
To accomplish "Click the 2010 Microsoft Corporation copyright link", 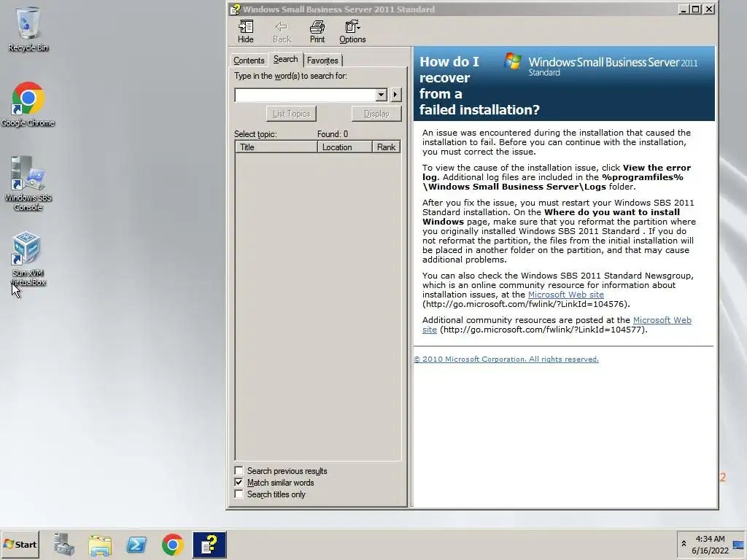I will pyautogui.click(x=506, y=359).
